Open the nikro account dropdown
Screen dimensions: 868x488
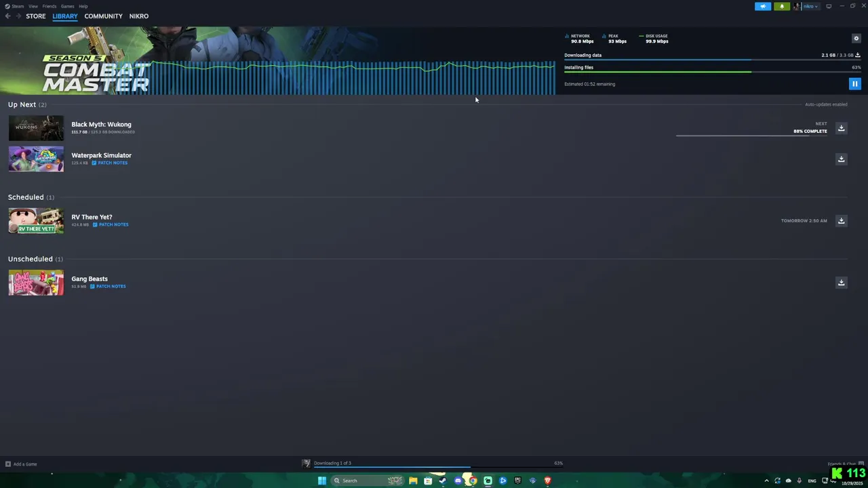pyautogui.click(x=810, y=6)
